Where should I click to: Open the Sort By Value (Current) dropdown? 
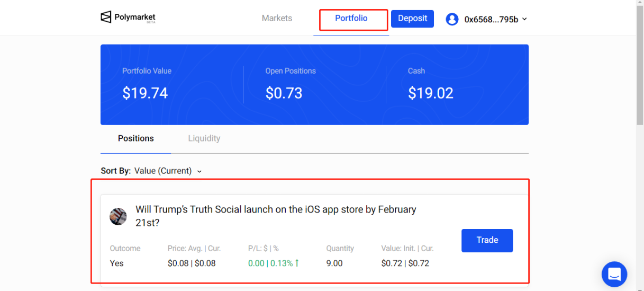[151, 171]
